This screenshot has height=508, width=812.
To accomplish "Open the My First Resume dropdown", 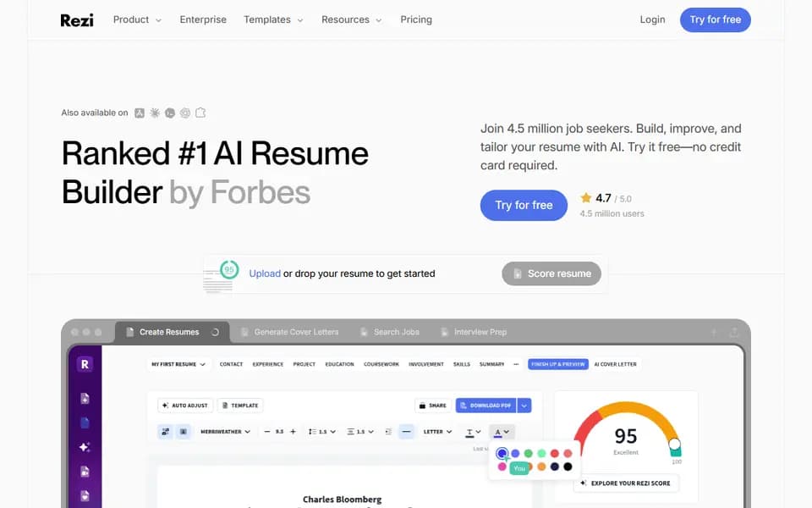I will (x=178, y=364).
